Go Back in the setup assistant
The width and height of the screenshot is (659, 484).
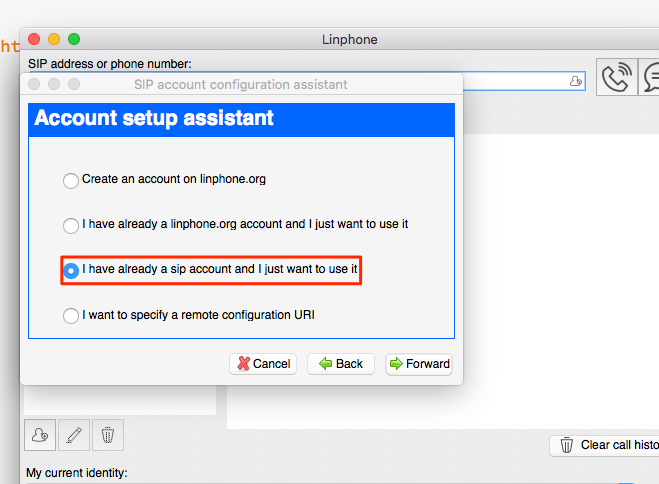click(341, 364)
